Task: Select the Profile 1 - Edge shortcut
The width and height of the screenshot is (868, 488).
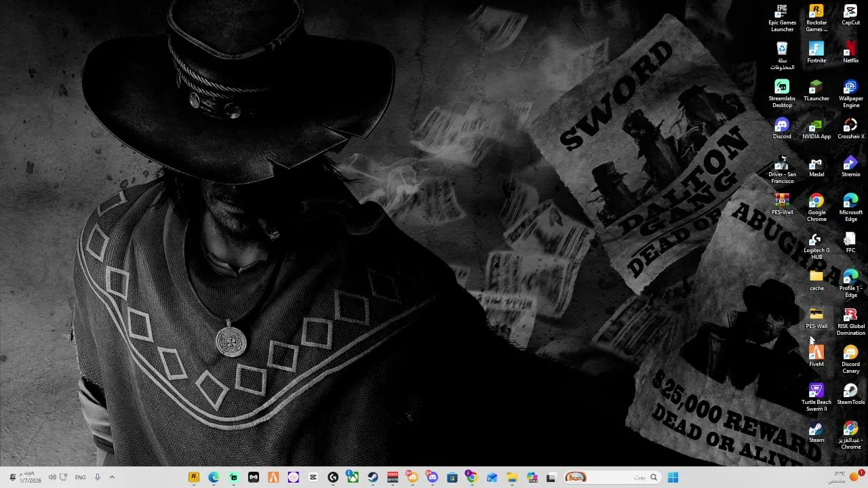Action: (x=850, y=284)
